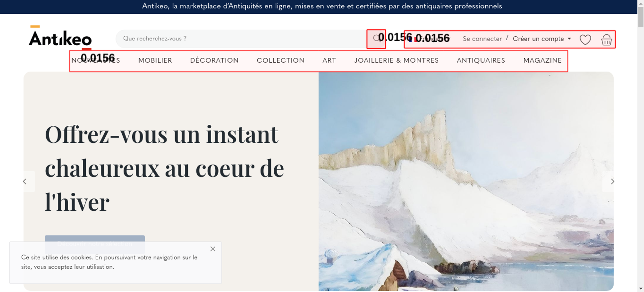Click the French flag language icon
Image resolution: width=644 pixels, height=292 pixels.
[x=413, y=39]
